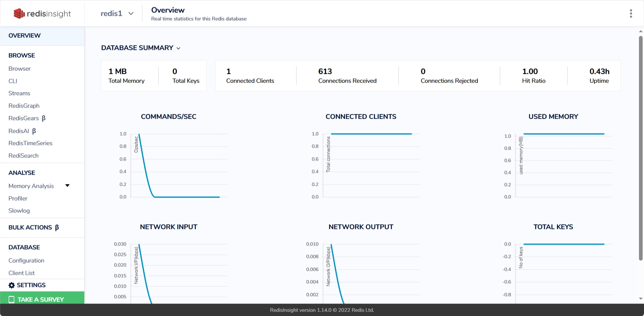644x316 pixels.
Task: Click the TOTAL KEYS chart title
Action: click(x=553, y=227)
